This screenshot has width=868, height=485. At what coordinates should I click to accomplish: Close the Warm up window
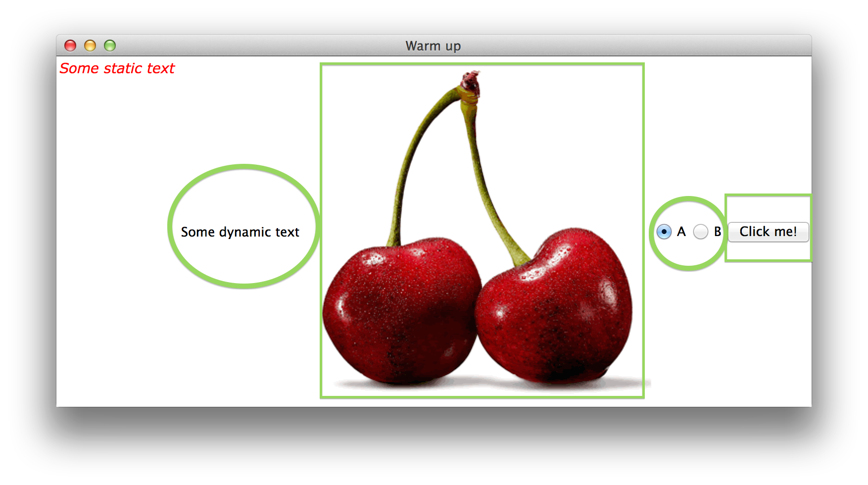pyautogui.click(x=70, y=46)
